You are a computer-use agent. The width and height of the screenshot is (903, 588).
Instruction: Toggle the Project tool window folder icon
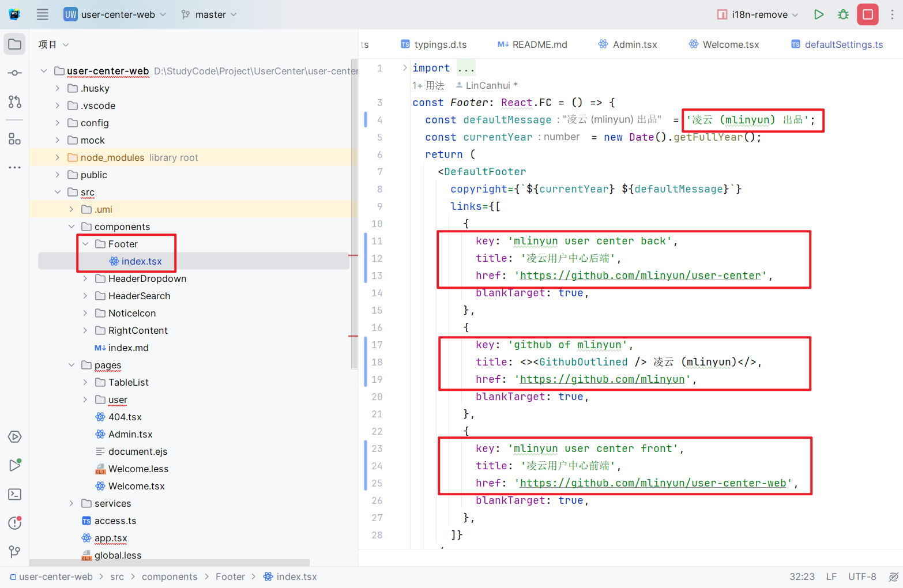15,44
